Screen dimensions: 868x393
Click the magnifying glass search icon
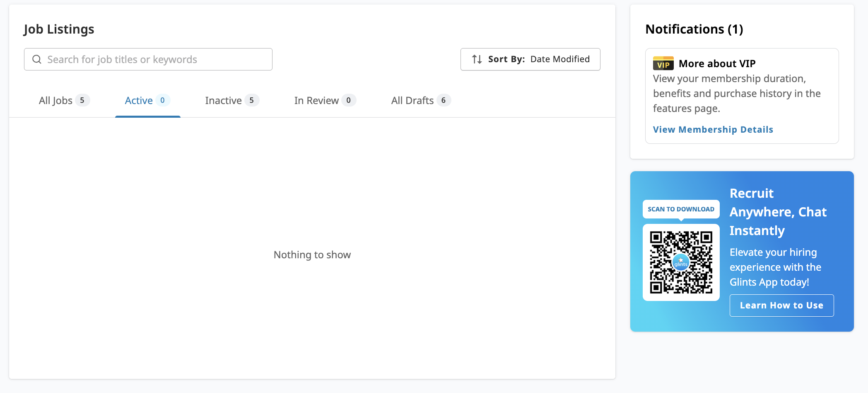(x=37, y=59)
